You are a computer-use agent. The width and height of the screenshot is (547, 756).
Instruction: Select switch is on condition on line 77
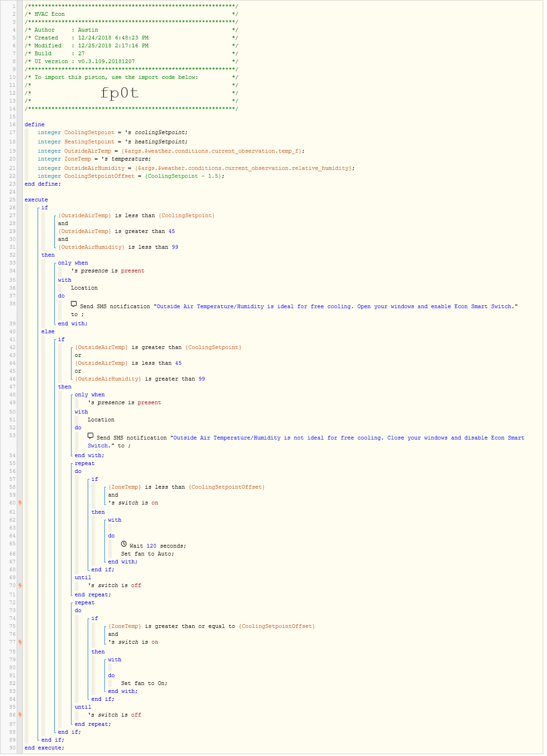pos(133,642)
